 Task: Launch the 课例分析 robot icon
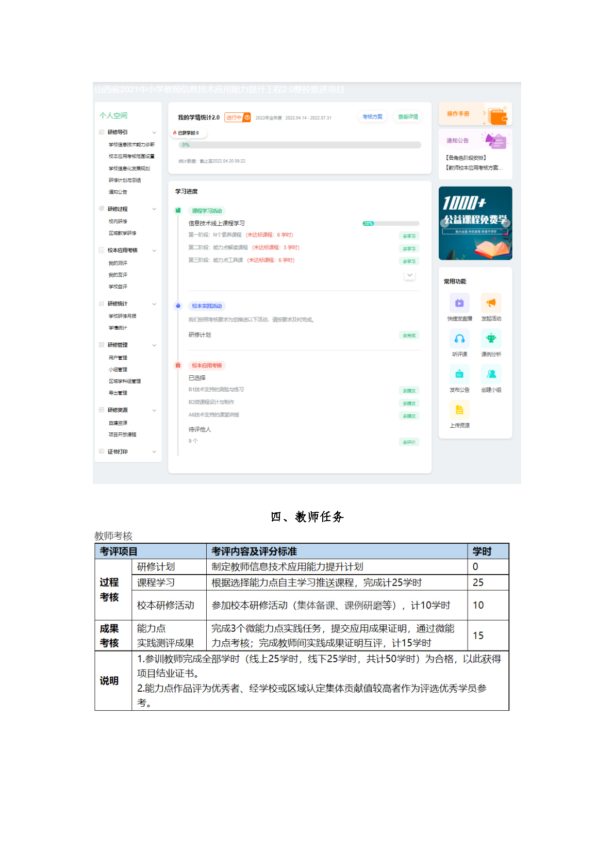(x=491, y=338)
